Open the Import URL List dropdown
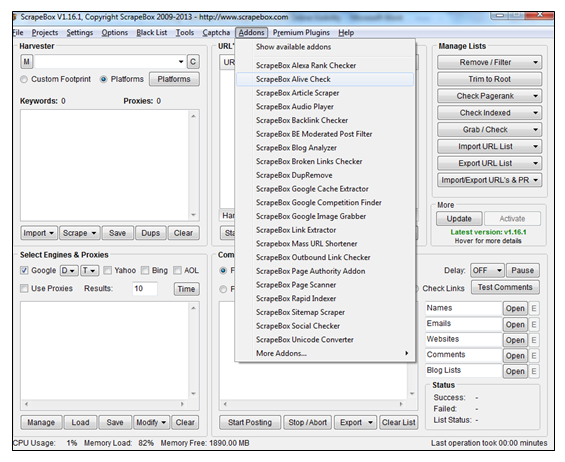The height and width of the screenshot is (462, 565). pyautogui.click(x=489, y=146)
